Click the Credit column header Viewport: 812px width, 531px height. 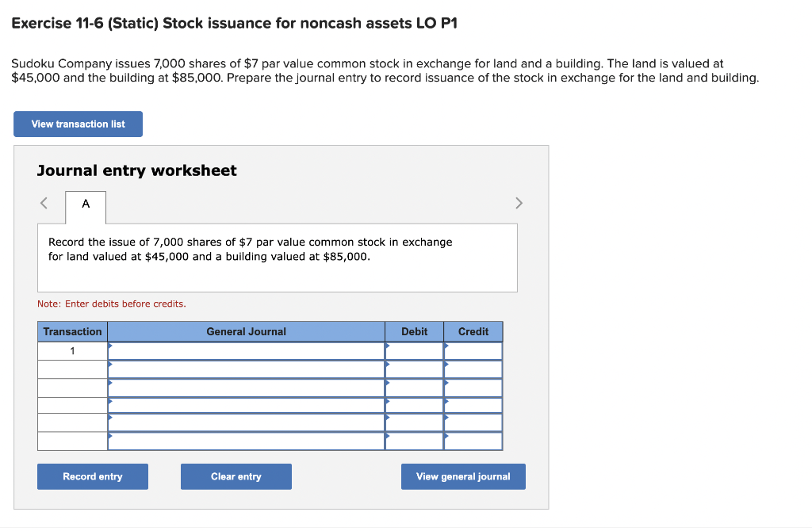(x=473, y=331)
